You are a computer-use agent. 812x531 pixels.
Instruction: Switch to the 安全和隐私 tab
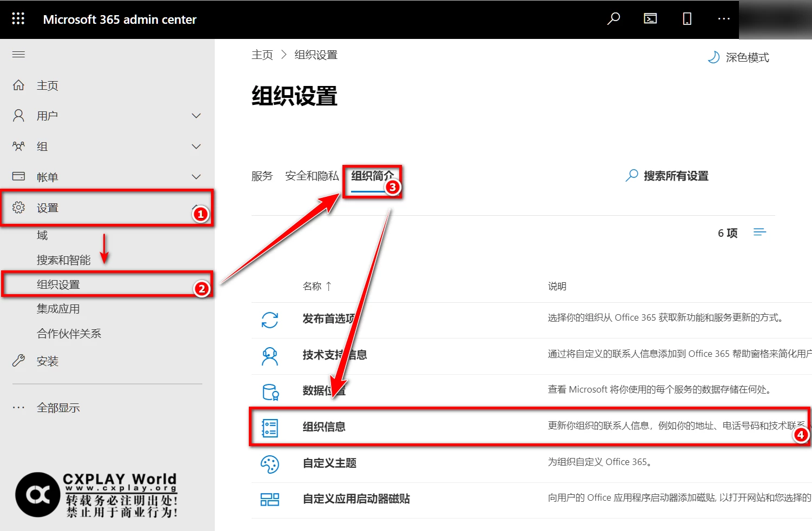[312, 176]
